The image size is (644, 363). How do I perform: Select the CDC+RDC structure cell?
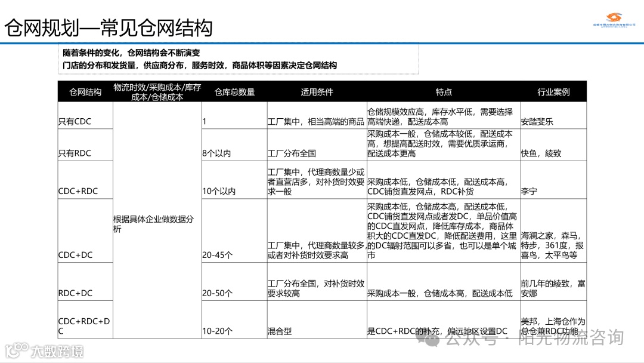tap(85, 180)
